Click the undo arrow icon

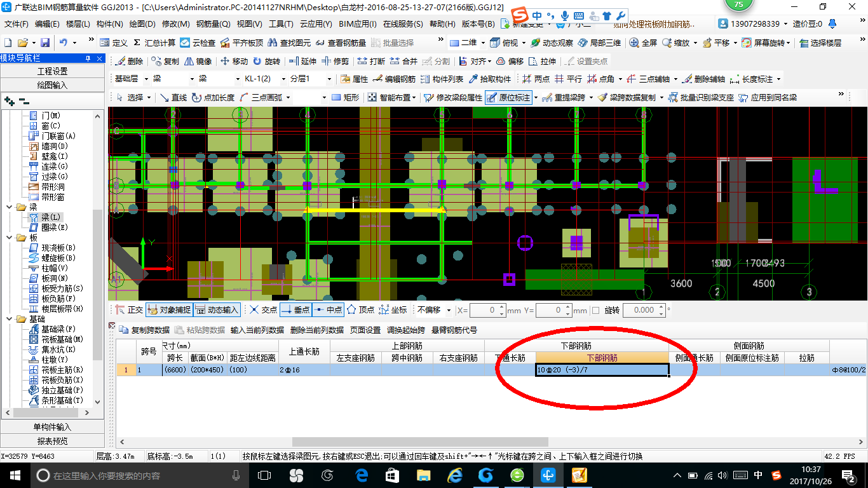(x=64, y=43)
